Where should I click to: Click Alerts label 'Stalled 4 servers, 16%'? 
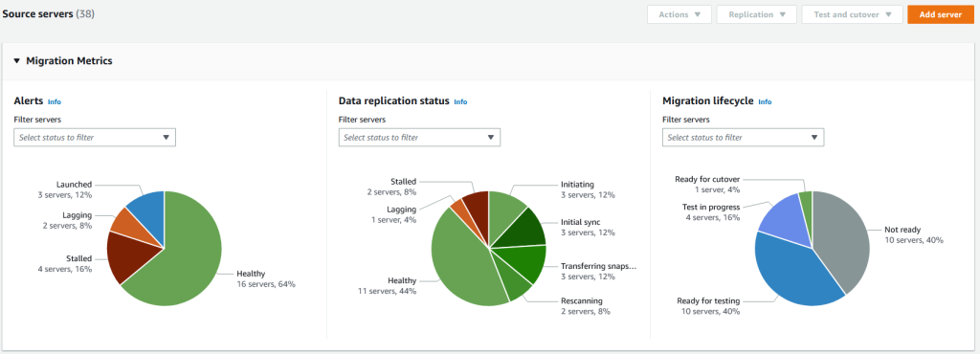(65, 263)
